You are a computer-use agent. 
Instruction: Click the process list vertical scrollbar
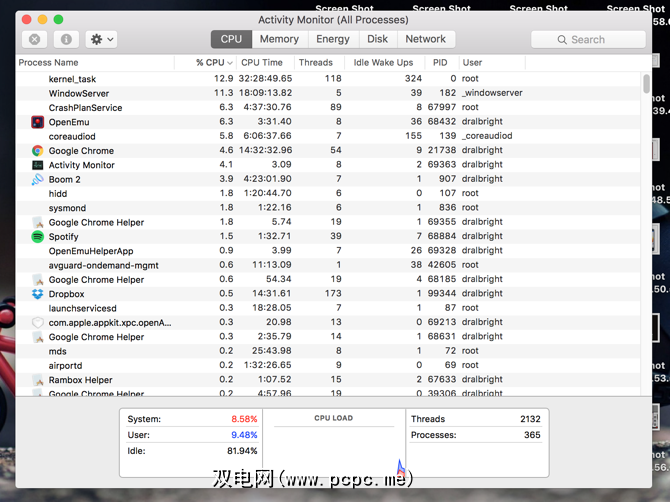tap(647, 200)
